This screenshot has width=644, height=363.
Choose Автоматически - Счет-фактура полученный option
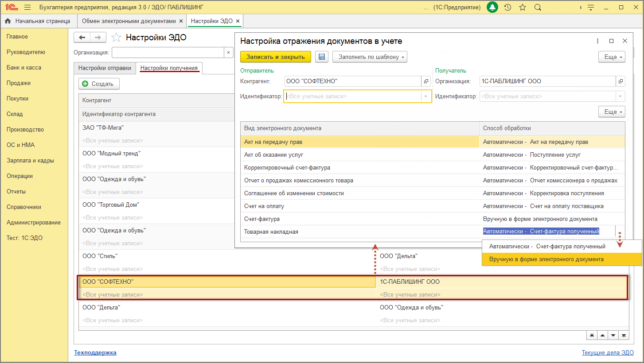click(x=562, y=247)
